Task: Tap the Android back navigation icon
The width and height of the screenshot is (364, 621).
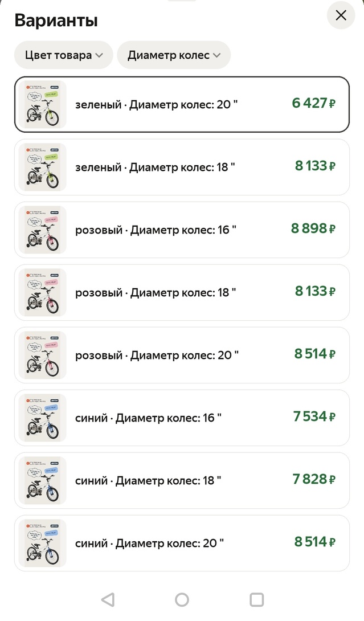Action: point(107,599)
